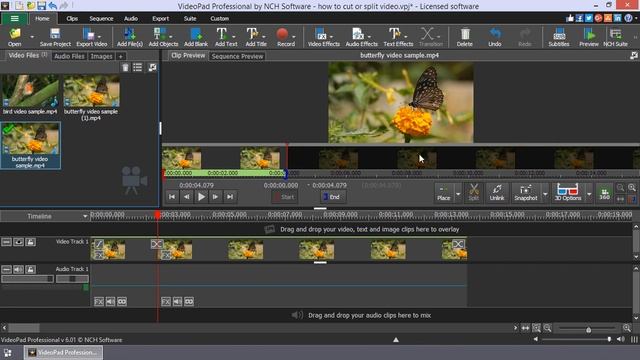640x360 pixels.
Task: Collapse Video Track 1 with minus button
Action: [6, 242]
